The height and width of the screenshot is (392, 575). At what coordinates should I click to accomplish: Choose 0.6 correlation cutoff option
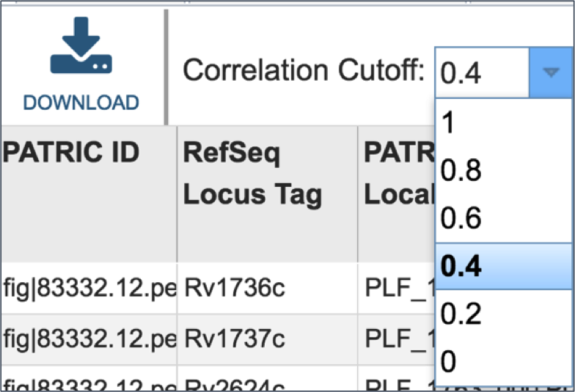point(503,218)
